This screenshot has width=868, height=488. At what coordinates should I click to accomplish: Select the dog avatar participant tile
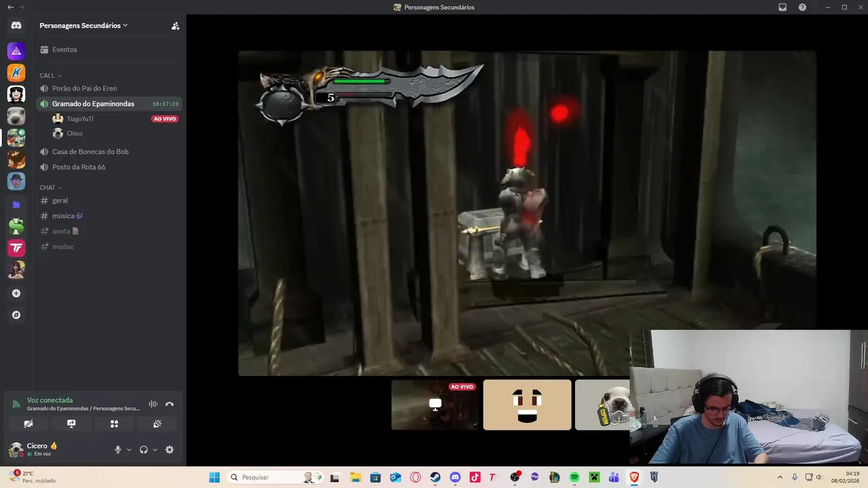602,405
